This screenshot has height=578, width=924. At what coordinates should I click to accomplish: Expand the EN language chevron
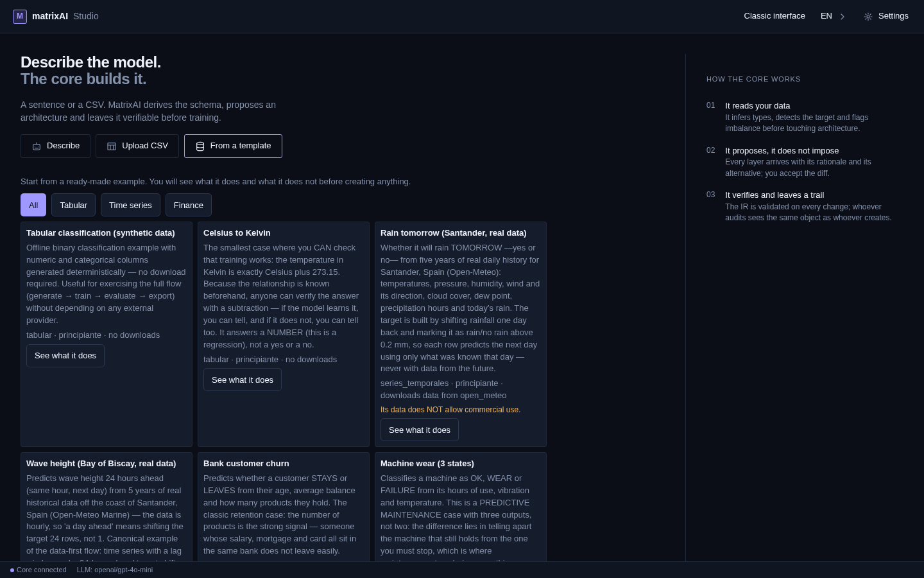[843, 17]
